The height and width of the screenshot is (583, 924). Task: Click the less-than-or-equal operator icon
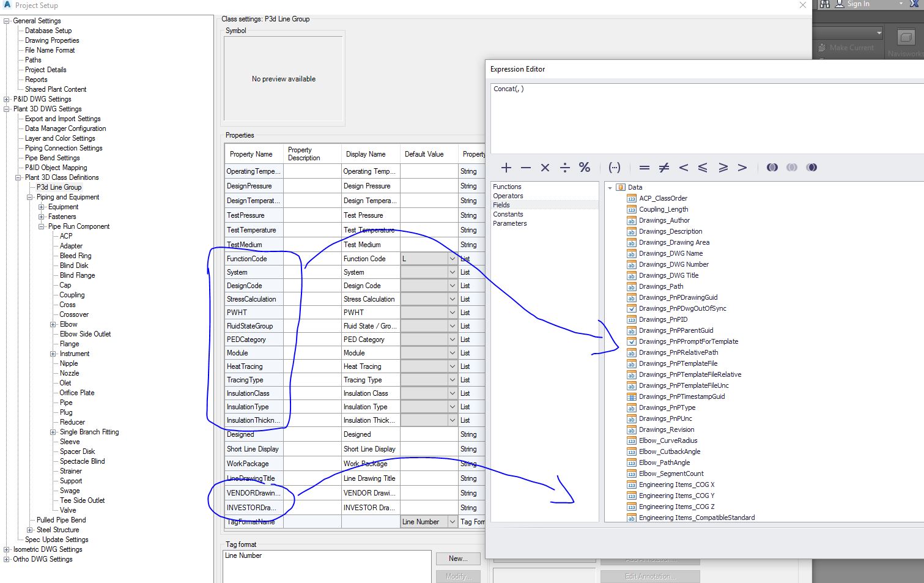[703, 168]
